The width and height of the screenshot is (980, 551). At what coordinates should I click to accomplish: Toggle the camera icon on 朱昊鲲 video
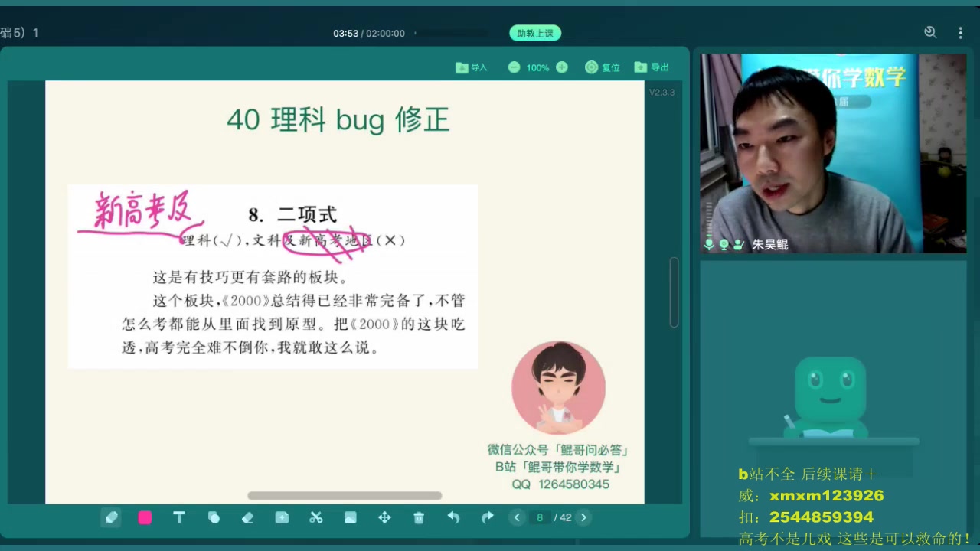[724, 245]
